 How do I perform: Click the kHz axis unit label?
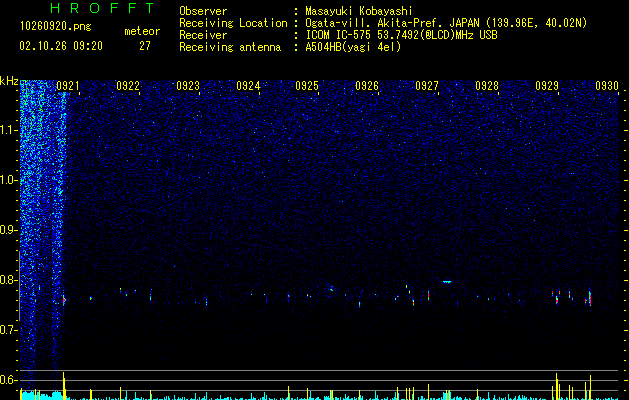(9, 81)
